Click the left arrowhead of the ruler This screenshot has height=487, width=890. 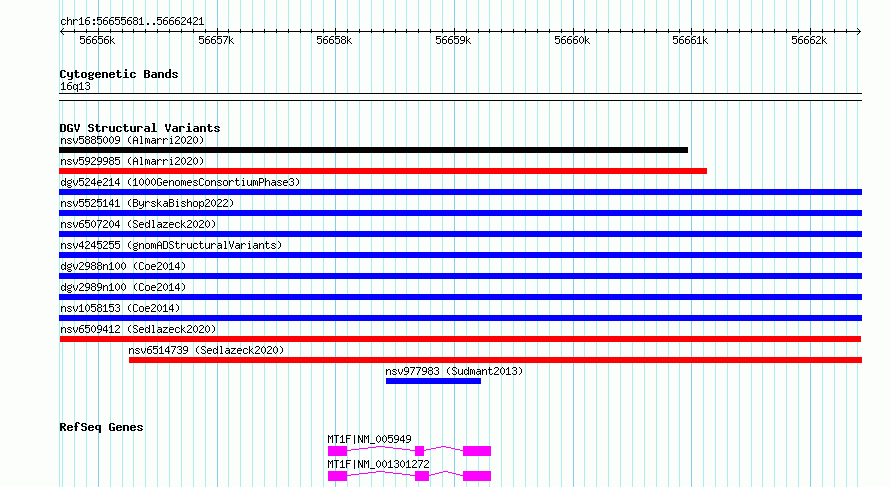(x=62, y=31)
